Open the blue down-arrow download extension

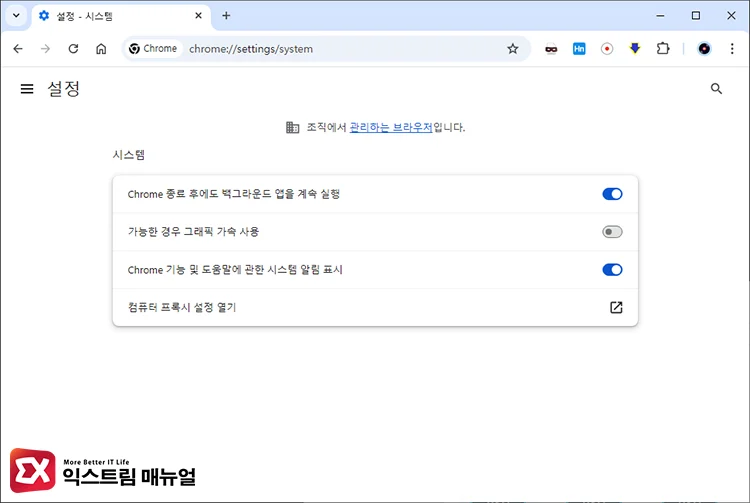click(635, 49)
